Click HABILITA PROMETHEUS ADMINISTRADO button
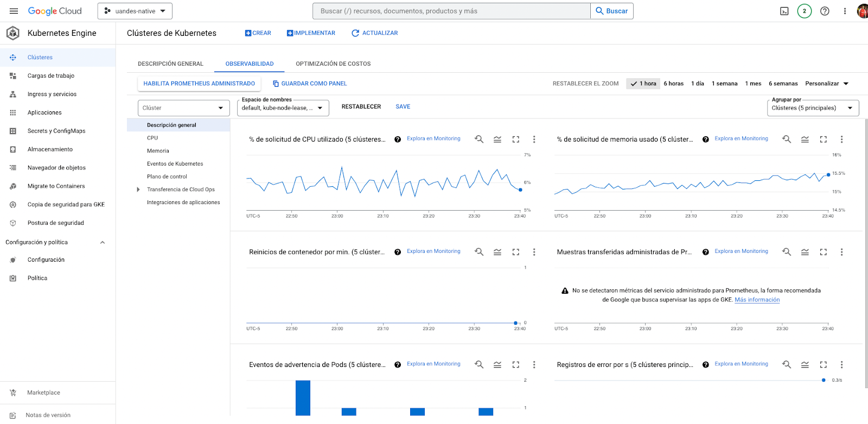 (199, 84)
